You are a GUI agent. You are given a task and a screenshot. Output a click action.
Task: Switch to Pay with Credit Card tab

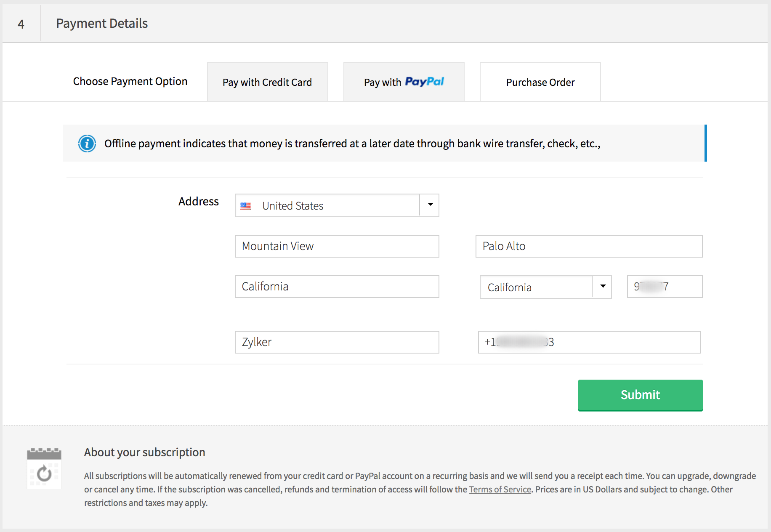coord(267,82)
